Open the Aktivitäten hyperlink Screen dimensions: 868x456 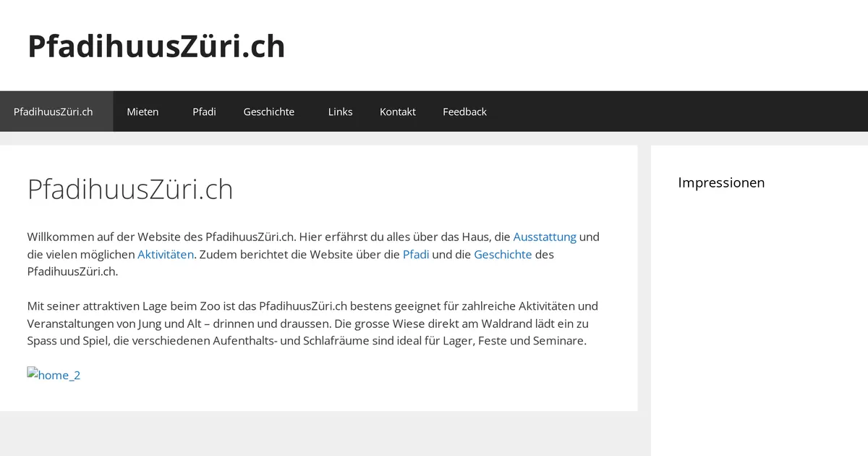pos(166,254)
